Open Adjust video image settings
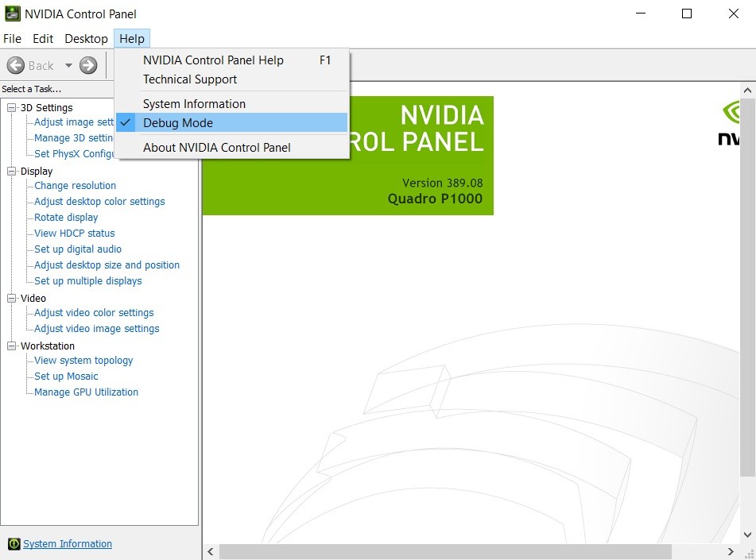The width and height of the screenshot is (756, 560). pyautogui.click(x=96, y=329)
